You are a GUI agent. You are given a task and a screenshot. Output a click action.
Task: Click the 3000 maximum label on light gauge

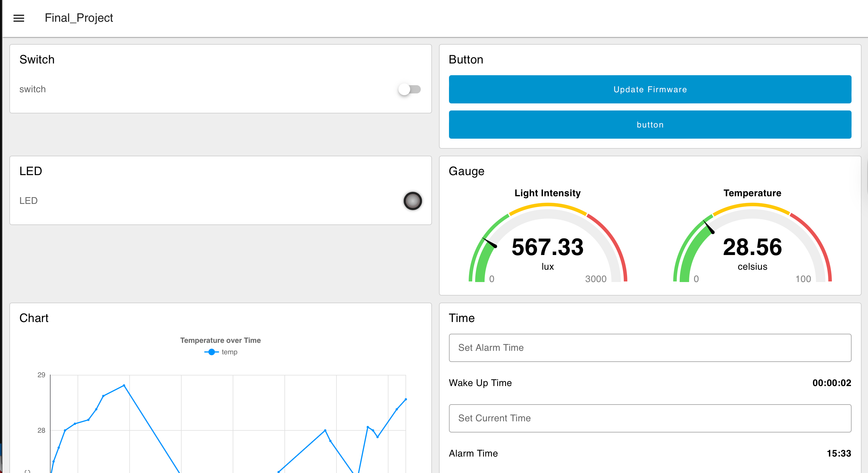point(595,279)
